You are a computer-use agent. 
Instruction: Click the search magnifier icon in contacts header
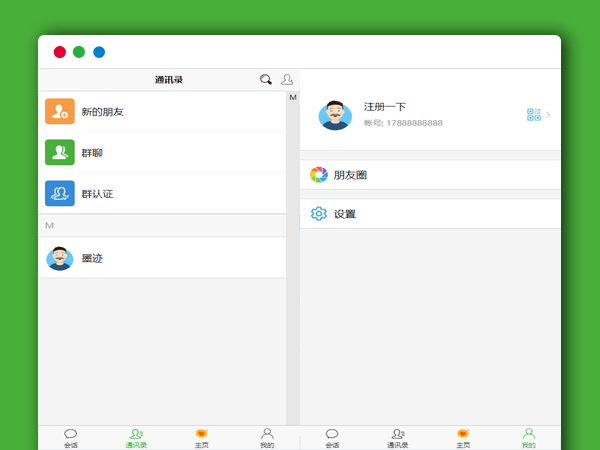pos(265,79)
